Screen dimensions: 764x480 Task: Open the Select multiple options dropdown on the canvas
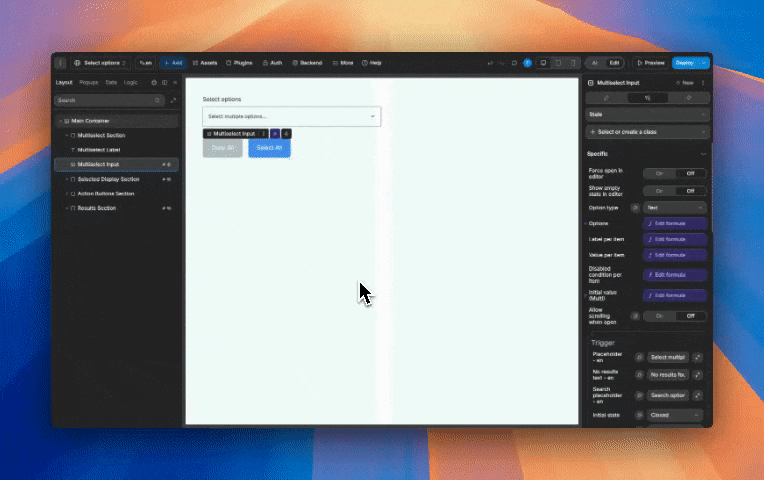pos(291,116)
